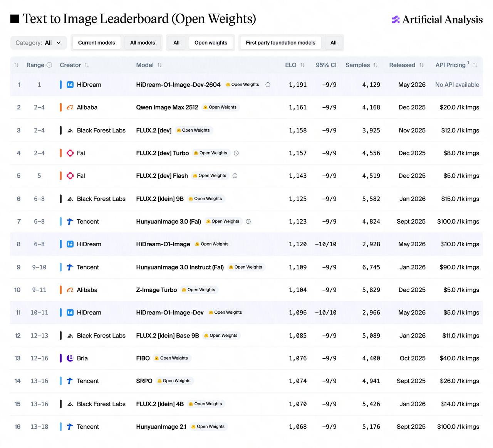This screenshot has width=493, height=448.
Task: Click the ELO value 1,191
Action: point(298,85)
